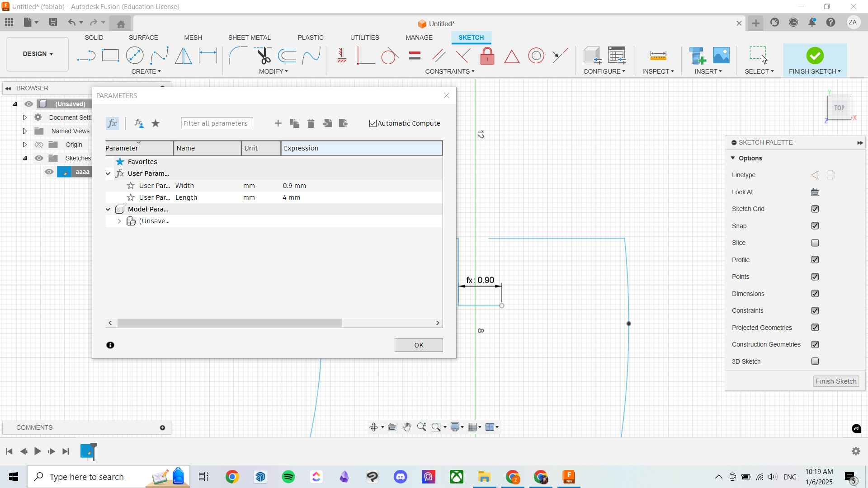Viewport: 868px width, 488px height.
Task: Click the OK button in Parameters dialog
Action: (x=419, y=345)
